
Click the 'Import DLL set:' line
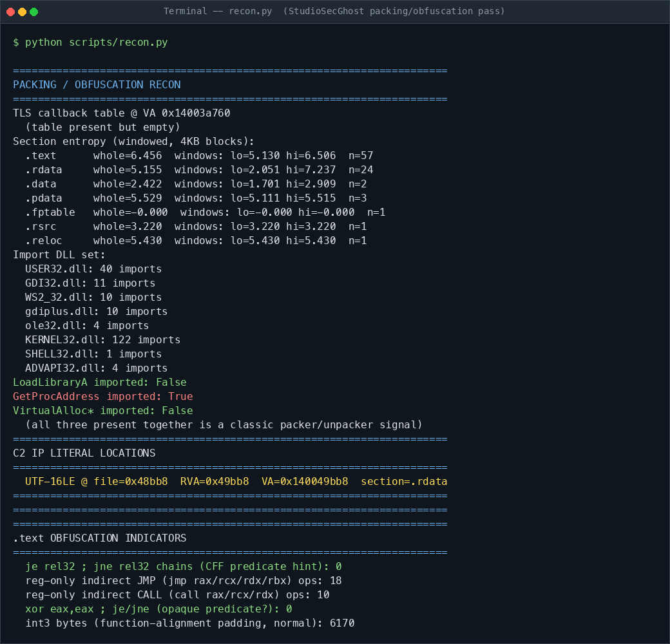tap(59, 254)
